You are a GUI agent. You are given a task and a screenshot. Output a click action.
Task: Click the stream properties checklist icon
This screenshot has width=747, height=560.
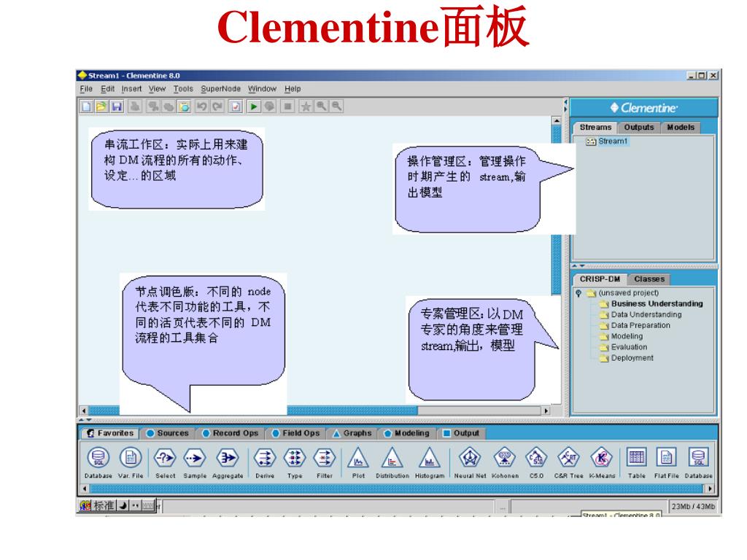236,106
